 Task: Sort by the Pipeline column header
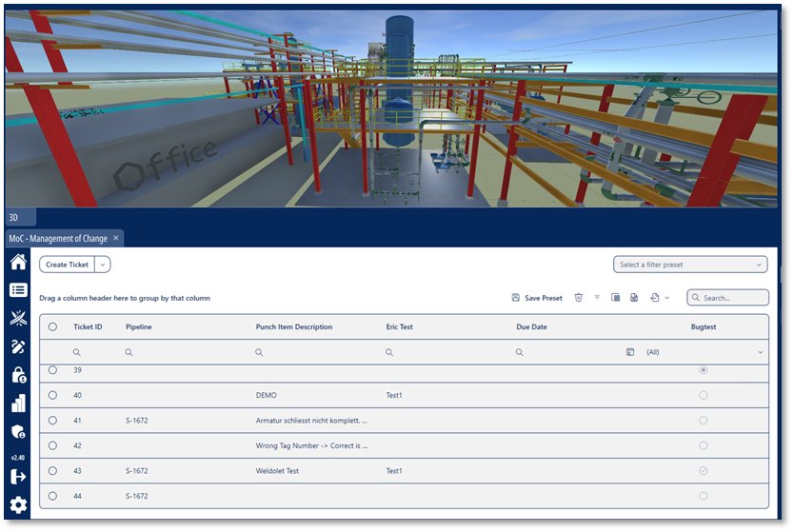tap(139, 327)
